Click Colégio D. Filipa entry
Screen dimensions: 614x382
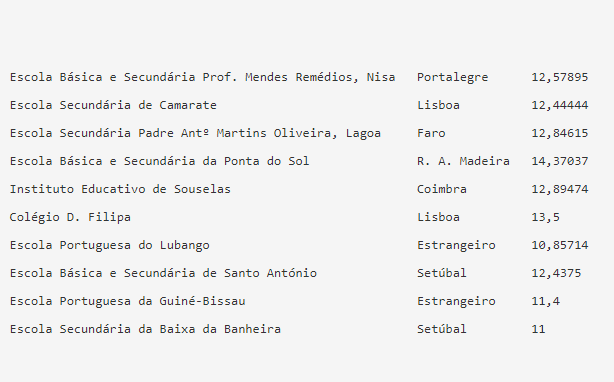70,217
